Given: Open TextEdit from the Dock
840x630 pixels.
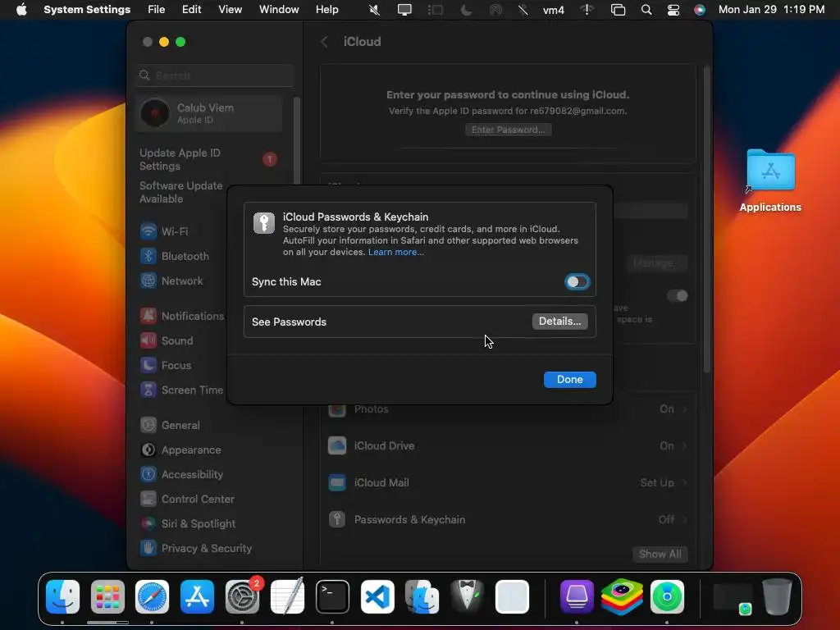Looking at the screenshot, I should tap(287, 596).
